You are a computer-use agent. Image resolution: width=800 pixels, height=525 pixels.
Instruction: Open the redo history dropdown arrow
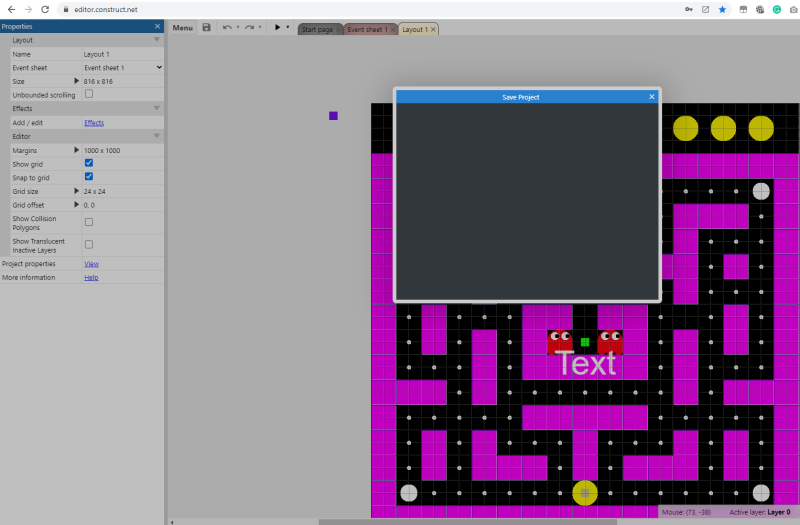260,28
